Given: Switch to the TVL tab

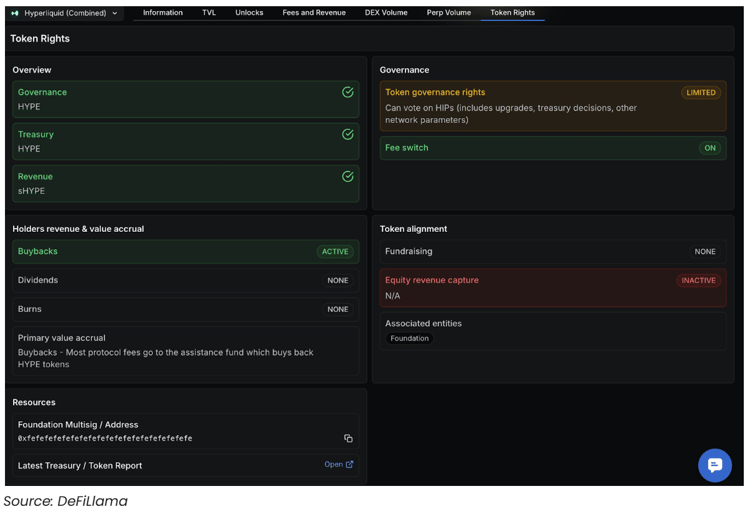Looking at the screenshot, I should [x=209, y=12].
